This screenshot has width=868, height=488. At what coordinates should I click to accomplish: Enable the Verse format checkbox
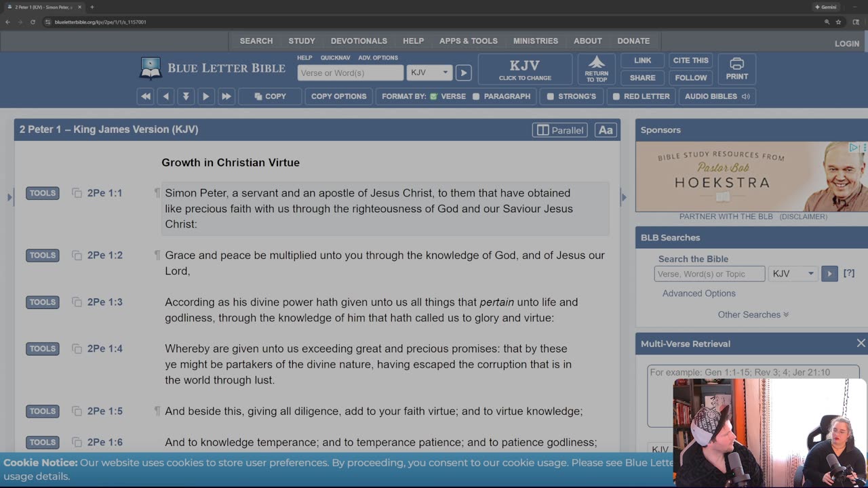[434, 96]
